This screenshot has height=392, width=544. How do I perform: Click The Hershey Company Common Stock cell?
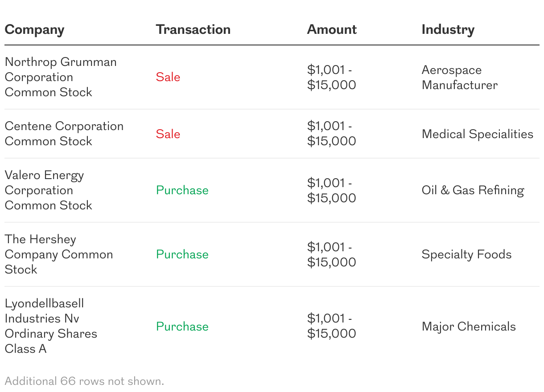click(58, 254)
